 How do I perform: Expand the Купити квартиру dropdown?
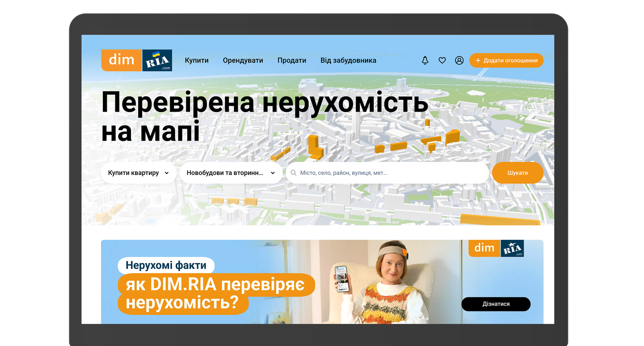coord(138,173)
